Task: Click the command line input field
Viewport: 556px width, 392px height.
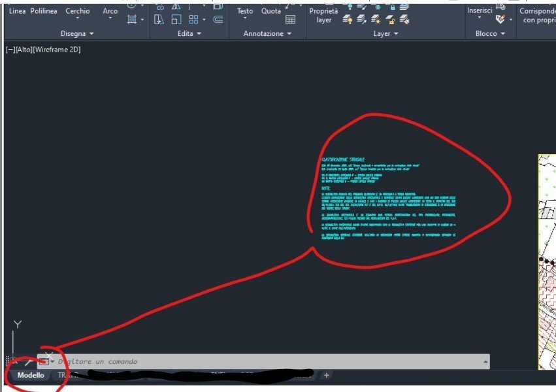Action: (x=269, y=361)
